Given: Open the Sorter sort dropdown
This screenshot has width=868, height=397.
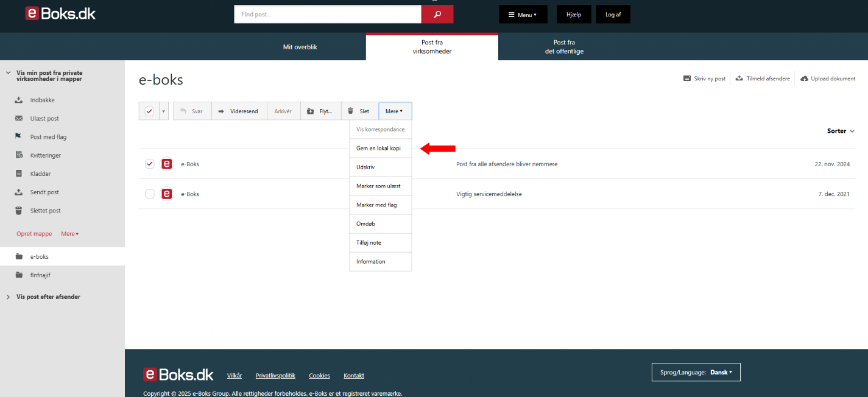Looking at the screenshot, I should point(841,131).
